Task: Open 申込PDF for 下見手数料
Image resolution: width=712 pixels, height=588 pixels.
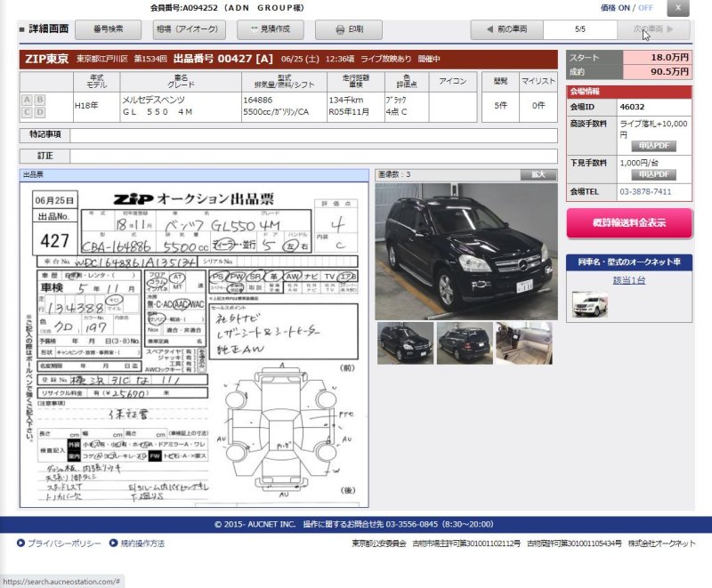Action: (654, 174)
